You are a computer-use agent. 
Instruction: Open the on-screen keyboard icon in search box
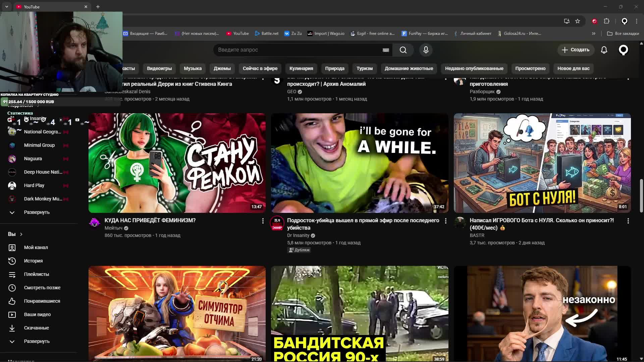point(386,50)
